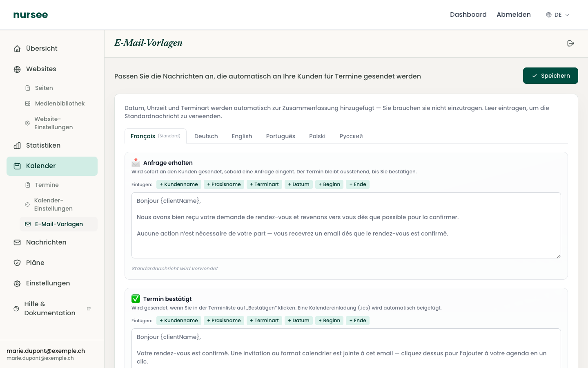Switch to the Русский tab
588x368 pixels.
[x=351, y=136]
